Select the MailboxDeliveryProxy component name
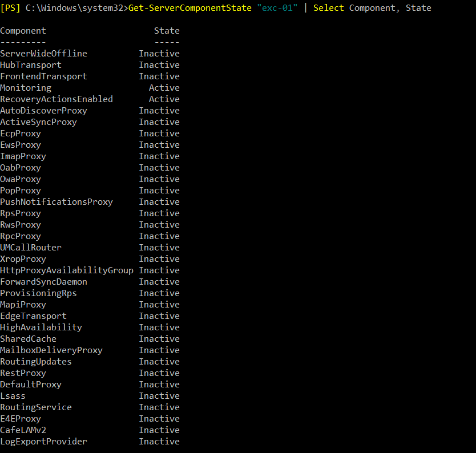 click(51, 350)
